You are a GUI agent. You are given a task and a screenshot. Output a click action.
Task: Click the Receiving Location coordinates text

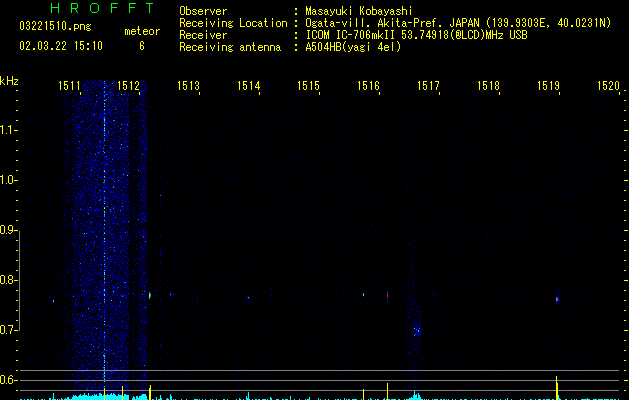[458, 23]
